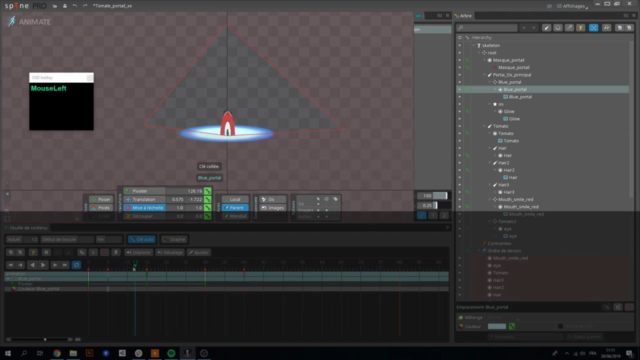
Task: Activate the Mise à l'échelle scale tool
Action: [x=144, y=208]
